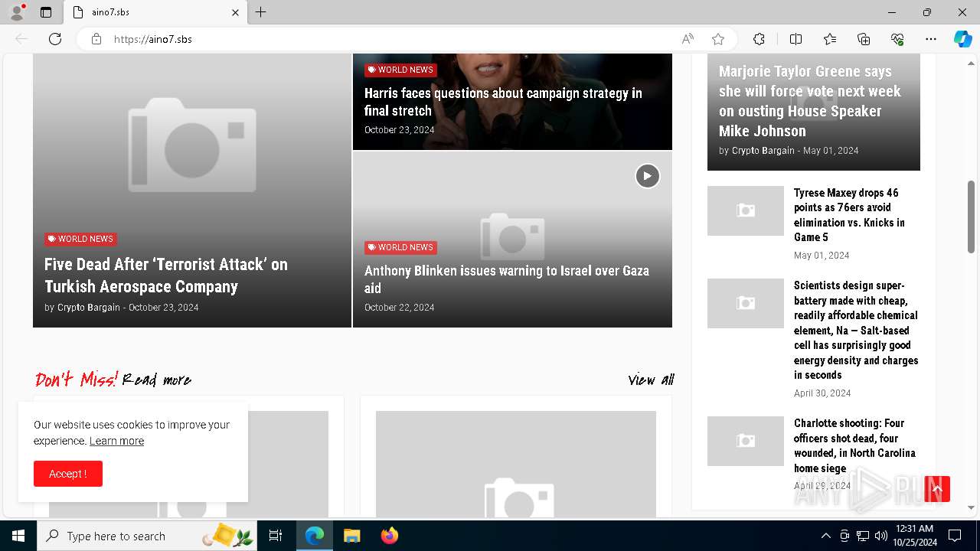This screenshot has height=551, width=980.
Task: Open a new browser tab
Action: [261, 12]
